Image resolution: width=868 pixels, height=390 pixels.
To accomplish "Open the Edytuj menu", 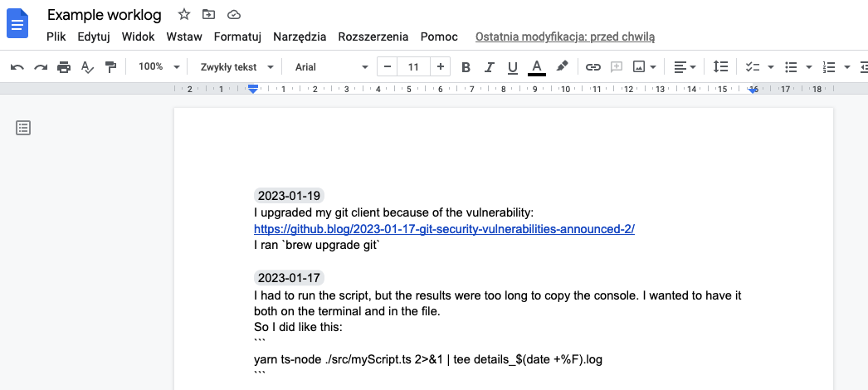I will (94, 37).
